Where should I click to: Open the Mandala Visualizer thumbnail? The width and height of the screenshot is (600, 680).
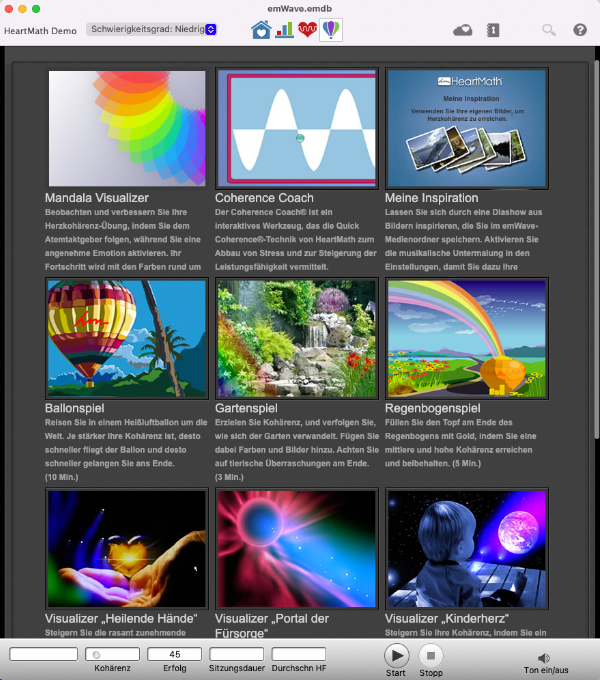pyautogui.click(x=127, y=128)
